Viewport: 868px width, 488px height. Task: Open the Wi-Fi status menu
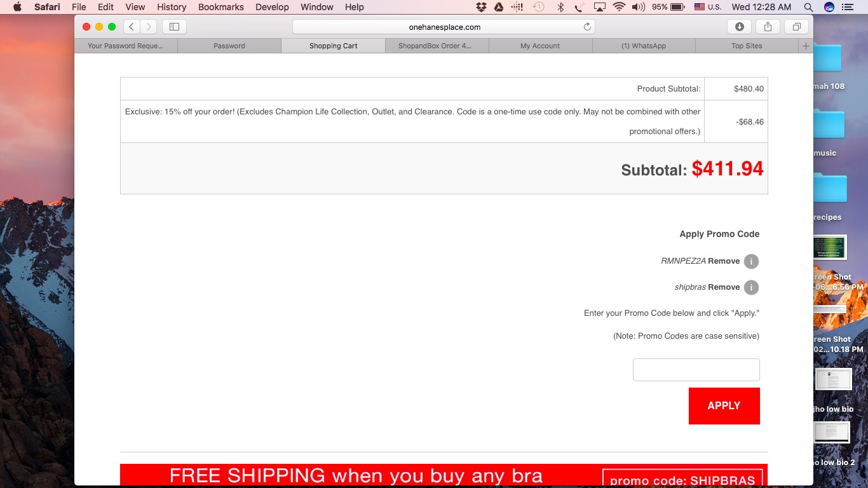(x=619, y=7)
